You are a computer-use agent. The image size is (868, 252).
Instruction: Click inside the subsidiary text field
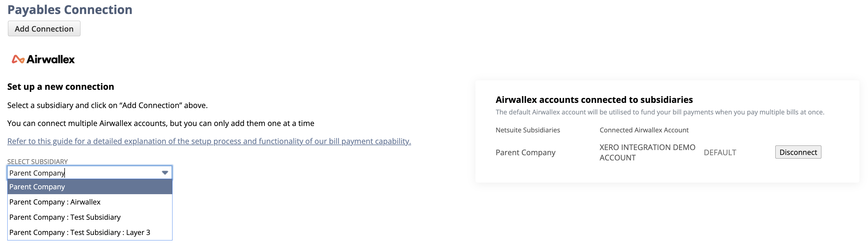click(x=84, y=173)
